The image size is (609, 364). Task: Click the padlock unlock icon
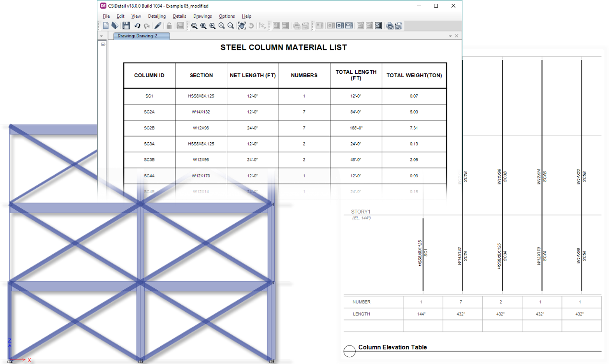[169, 26]
